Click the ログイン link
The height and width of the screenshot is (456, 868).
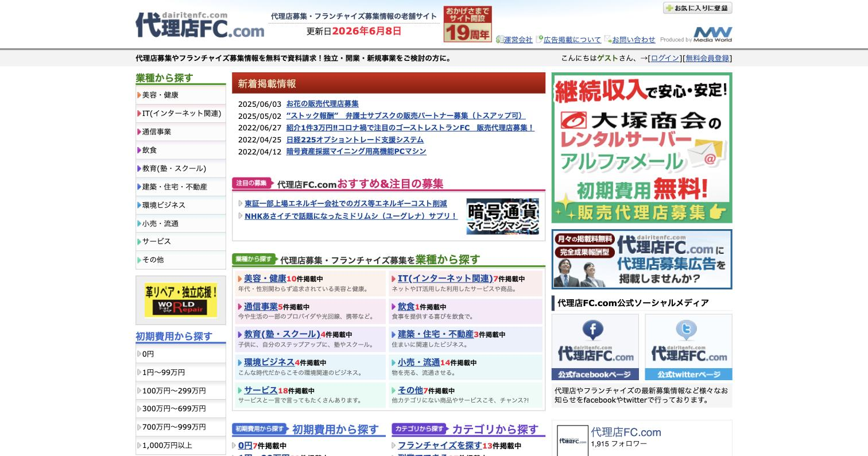[x=665, y=58]
